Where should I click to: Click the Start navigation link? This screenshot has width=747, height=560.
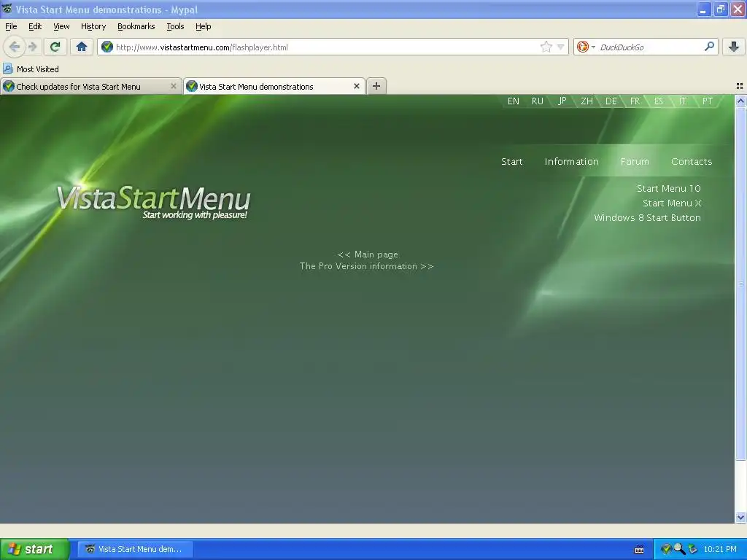tap(511, 161)
